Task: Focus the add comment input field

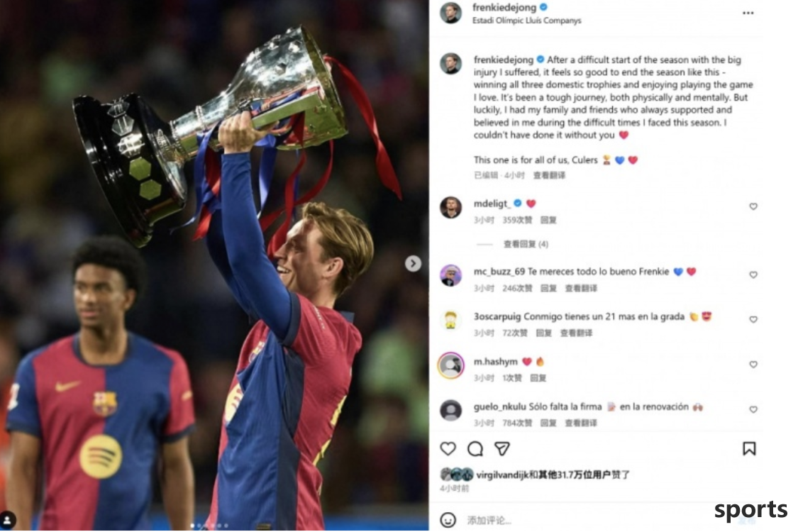Action: (x=585, y=520)
